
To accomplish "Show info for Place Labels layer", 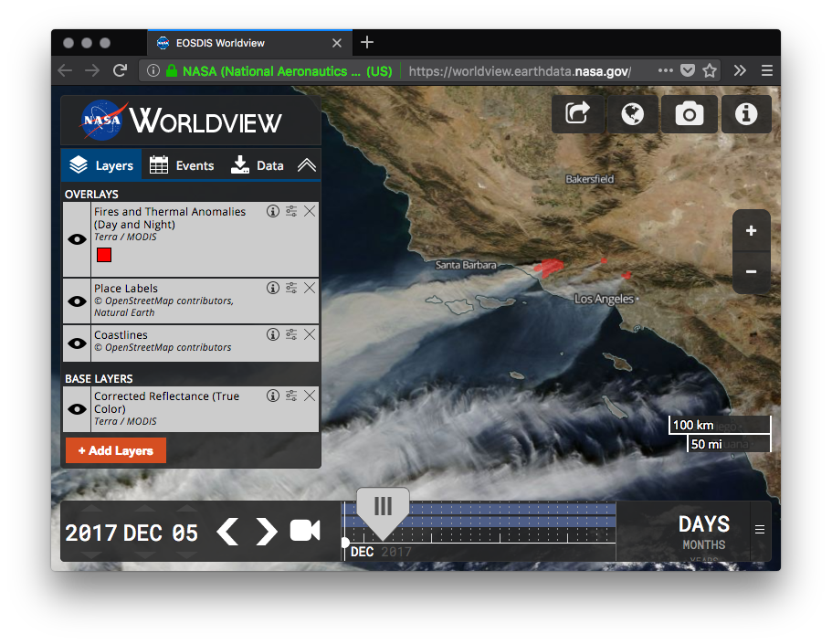I will tap(273, 288).
